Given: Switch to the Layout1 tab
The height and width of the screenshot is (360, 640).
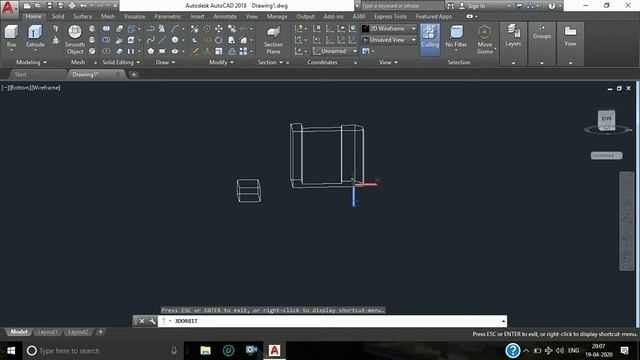Looking at the screenshot, I should pos(47,332).
